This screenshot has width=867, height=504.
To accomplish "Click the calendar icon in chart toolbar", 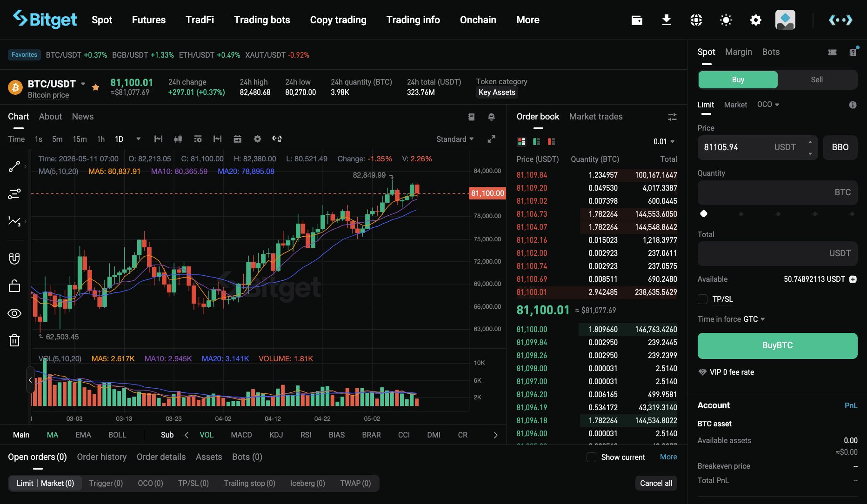I will coord(237,139).
